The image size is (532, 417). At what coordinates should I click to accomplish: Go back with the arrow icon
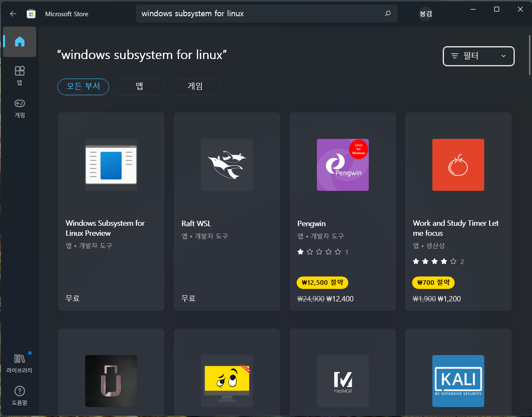point(13,14)
